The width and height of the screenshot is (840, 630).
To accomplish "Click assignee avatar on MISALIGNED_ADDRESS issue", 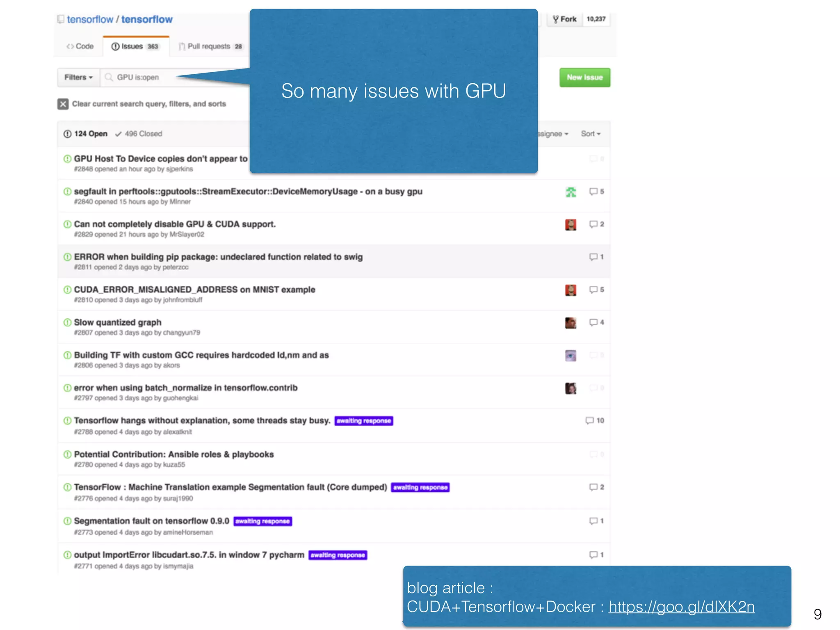I will coord(571,290).
